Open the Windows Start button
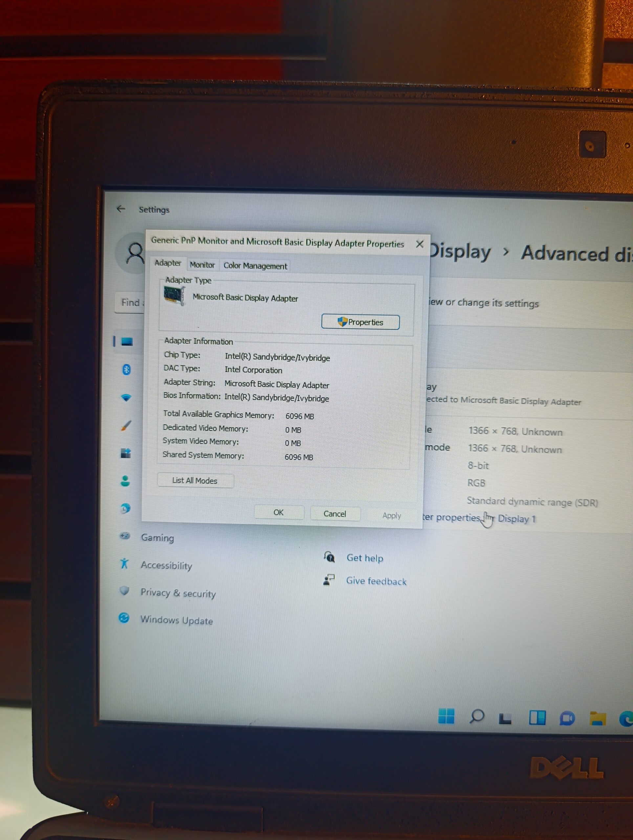The height and width of the screenshot is (840, 633). 446,716
